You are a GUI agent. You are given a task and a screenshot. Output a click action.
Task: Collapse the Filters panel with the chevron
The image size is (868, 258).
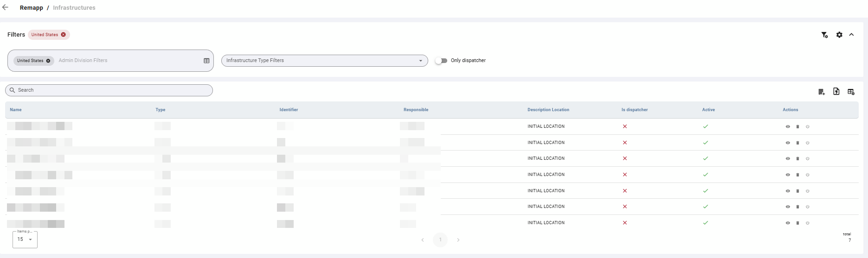[x=851, y=35]
